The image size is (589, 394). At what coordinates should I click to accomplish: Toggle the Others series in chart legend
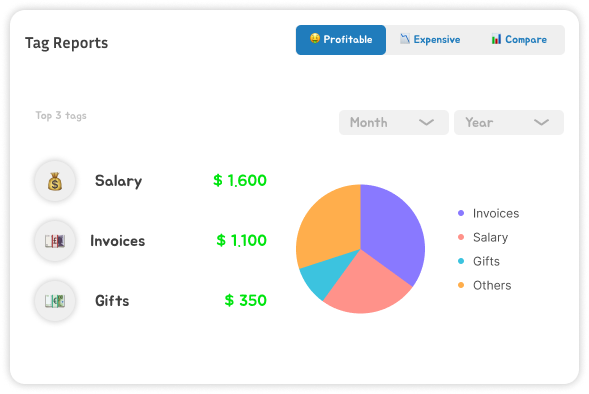(x=485, y=285)
